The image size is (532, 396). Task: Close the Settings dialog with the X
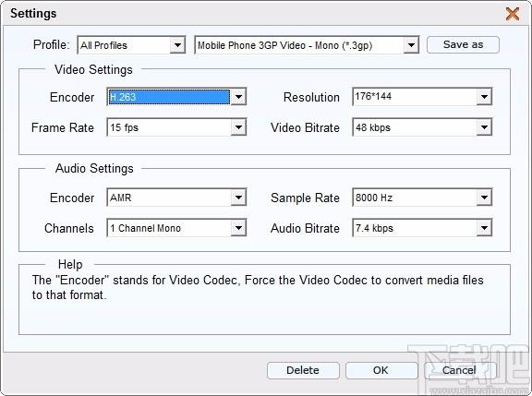pyautogui.click(x=513, y=14)
